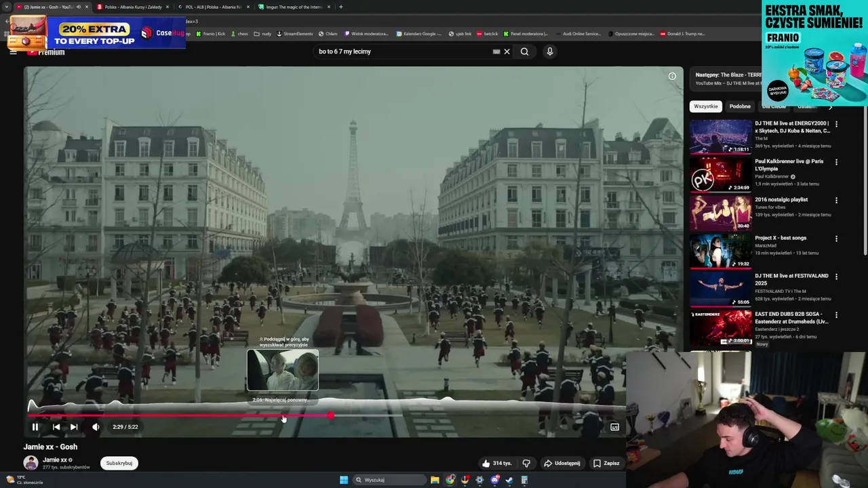Click the Wyszukaj taskbar search box
This screenshot has height=488, width=868.
coord(389,480)
